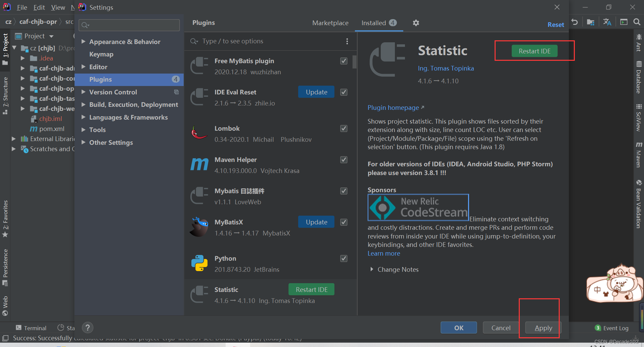Click the Free MyBatis plugin plug icon
This screenshot has height=347, width=644.
(x=199, y=66)
